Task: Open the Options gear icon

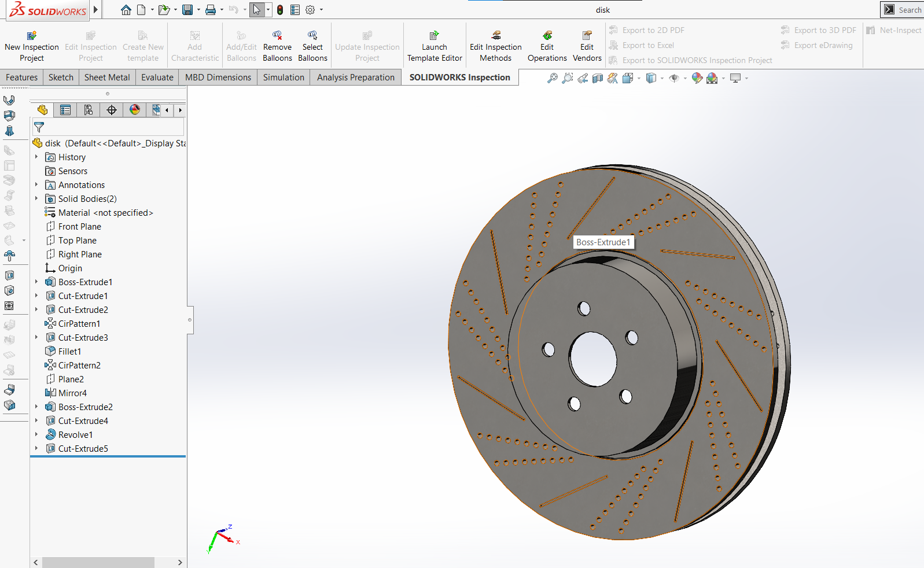Action: 310,10
